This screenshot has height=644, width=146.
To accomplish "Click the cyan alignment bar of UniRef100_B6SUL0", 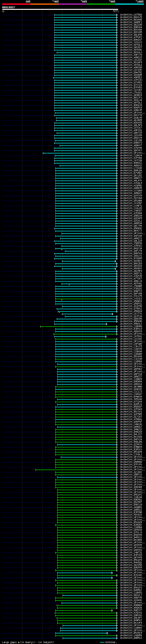I will tap(87, 53).
